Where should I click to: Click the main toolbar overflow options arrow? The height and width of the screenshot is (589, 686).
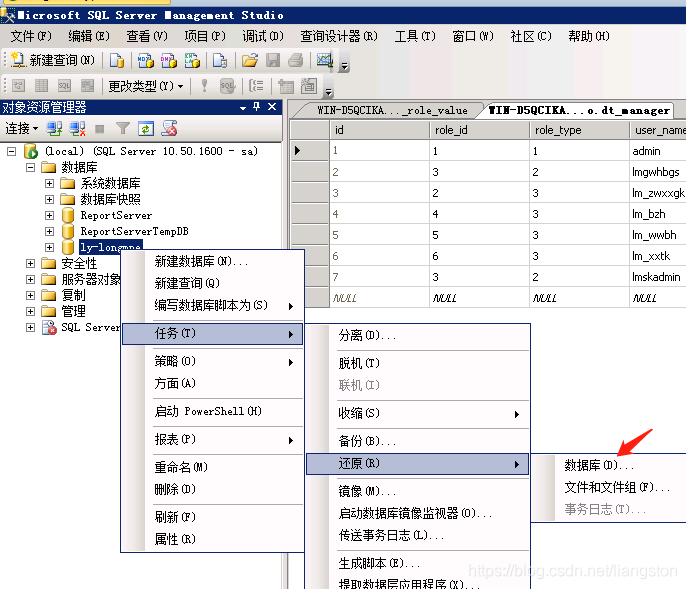345,66
